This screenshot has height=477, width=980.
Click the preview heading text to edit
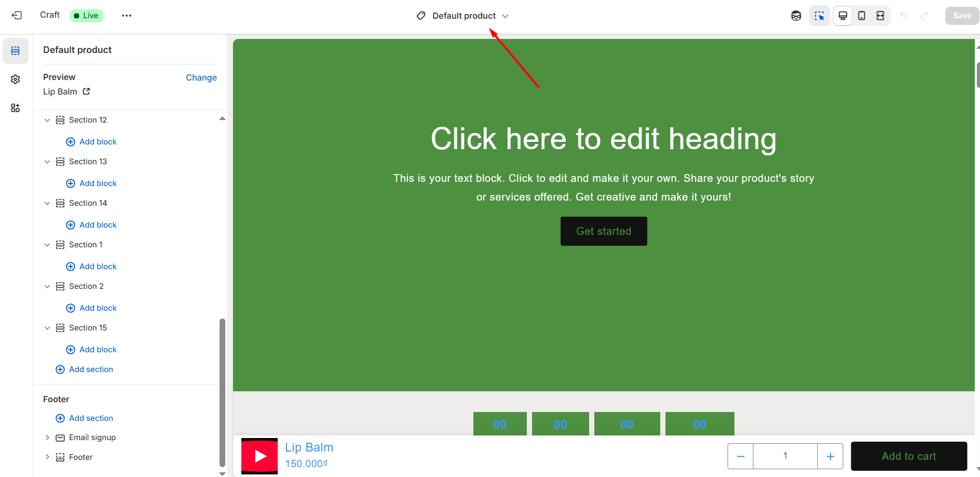pyautogui.click(x=604, y=139)
